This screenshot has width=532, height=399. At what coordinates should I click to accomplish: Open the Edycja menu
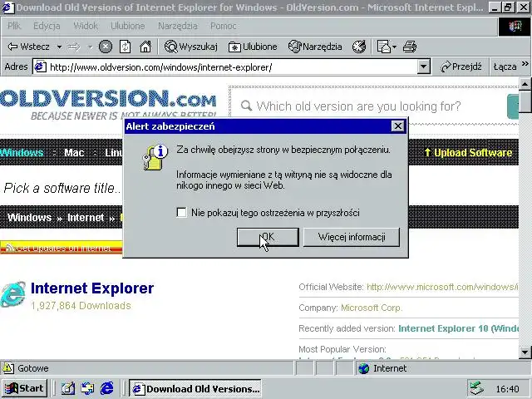coord(47,26)
